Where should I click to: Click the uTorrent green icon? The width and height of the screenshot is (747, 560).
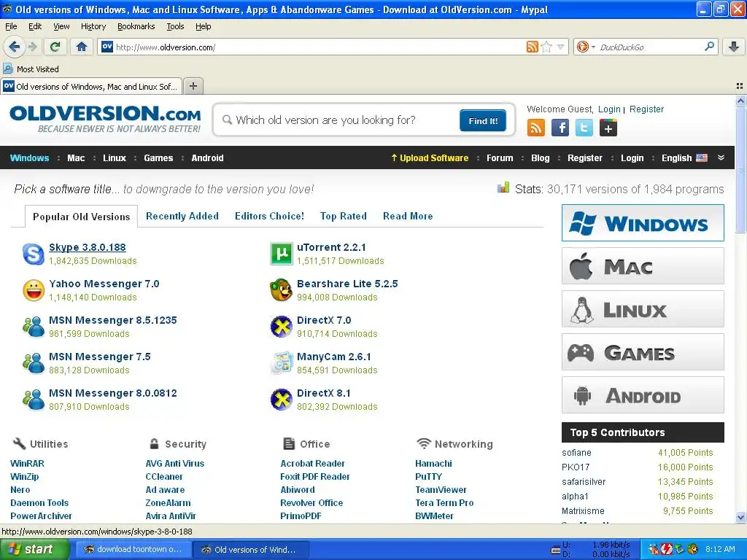(281, 254)
